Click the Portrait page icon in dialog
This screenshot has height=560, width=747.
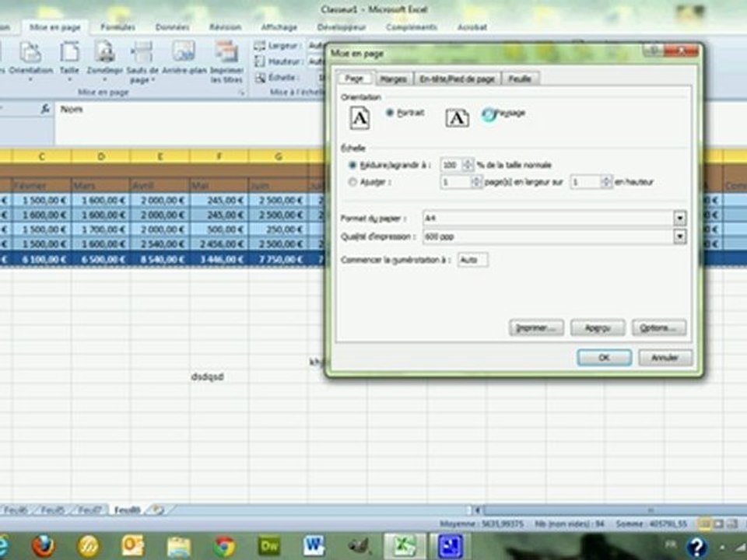[x=359, y=117]
